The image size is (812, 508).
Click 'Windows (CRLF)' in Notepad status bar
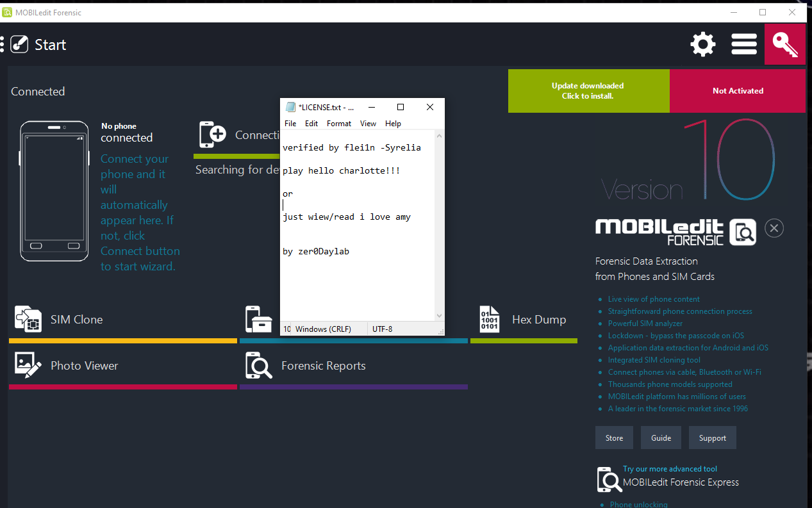coord(323,329)
